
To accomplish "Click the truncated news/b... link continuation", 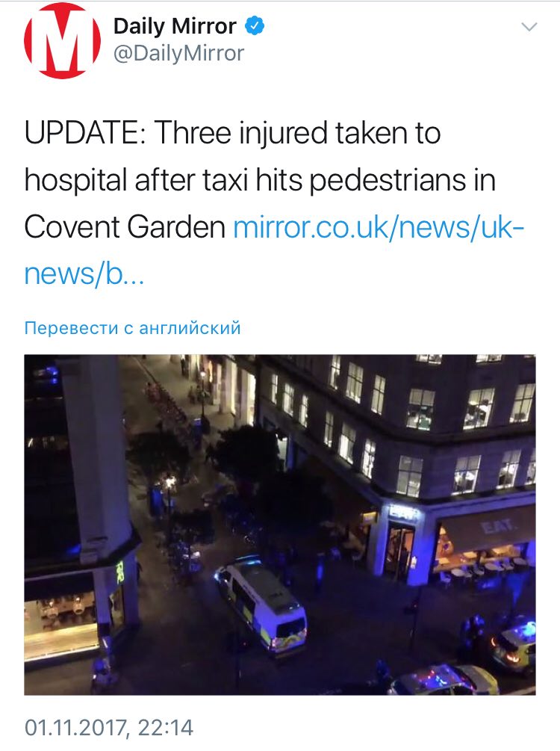I will coord(84,274).
